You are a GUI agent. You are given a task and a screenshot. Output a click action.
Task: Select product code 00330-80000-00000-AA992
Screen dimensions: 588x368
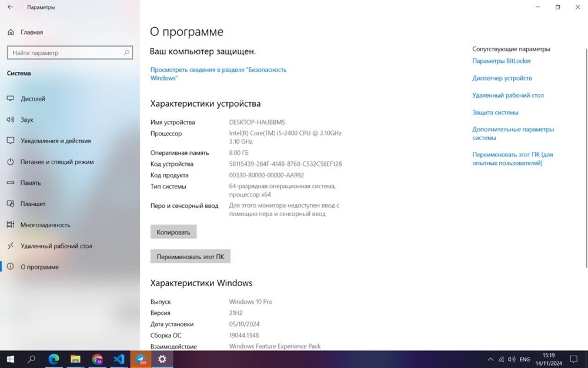coord(266,175)
